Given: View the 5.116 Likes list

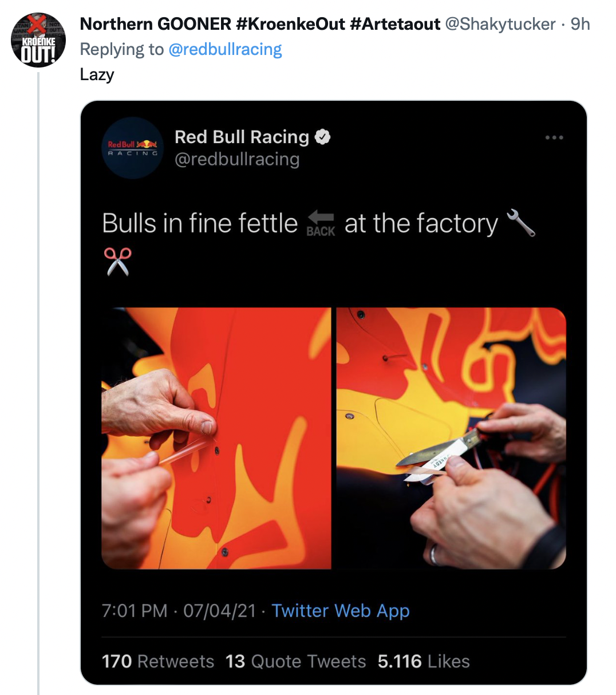Looking at the screenshot, I should coord(424,661).
